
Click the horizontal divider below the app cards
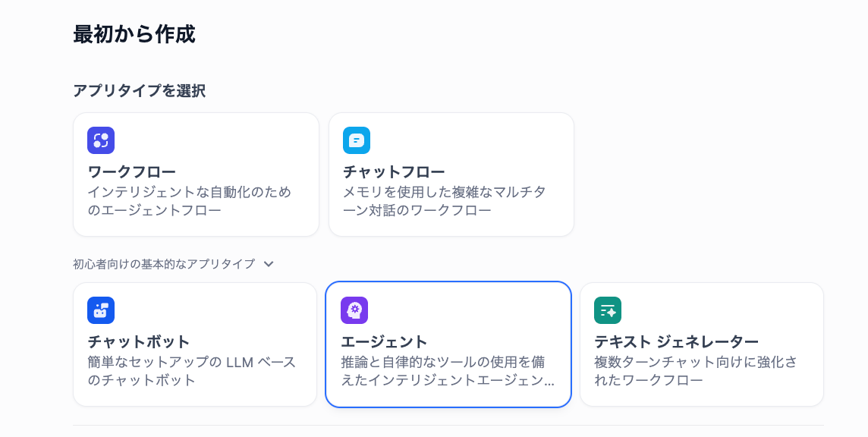point(448,425)
